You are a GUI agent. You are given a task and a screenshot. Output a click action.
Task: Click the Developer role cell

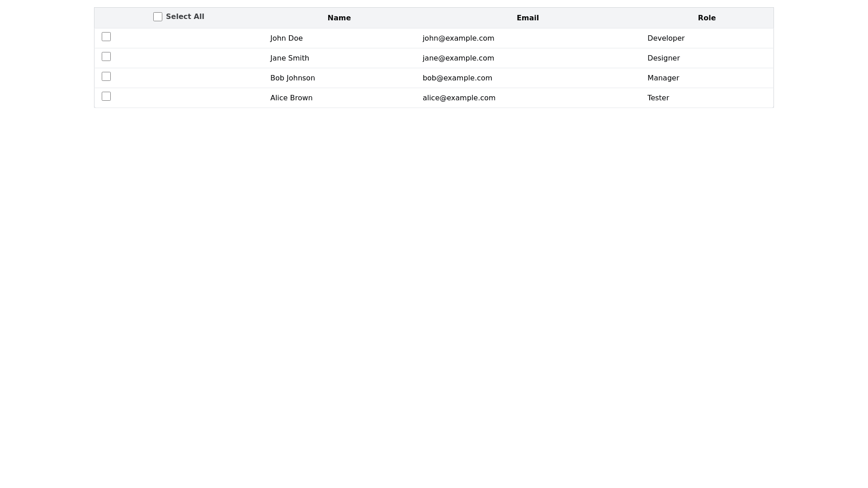(666, 38)
